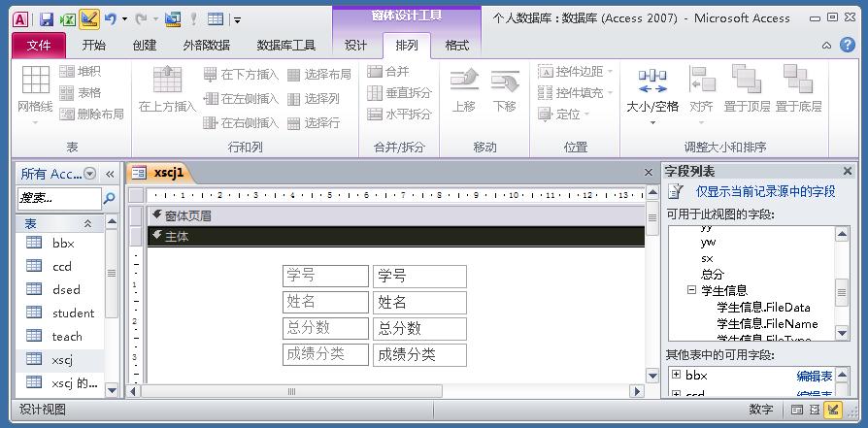Apply the 堆积 stacked layout
Image resolution: width=868 pixels, height=428 pixels.
(81, 72)
